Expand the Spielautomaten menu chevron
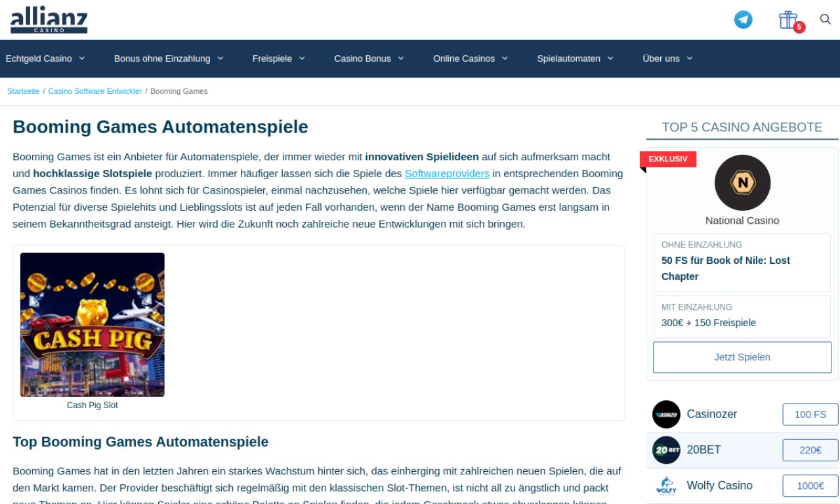This screenshot has height=504, width=840. (610, 58)
